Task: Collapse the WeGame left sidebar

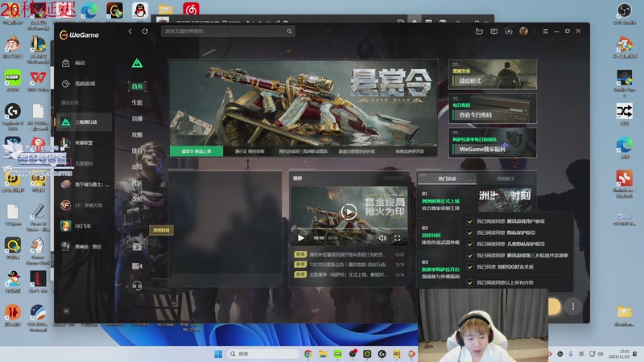Action: [66, 311]
